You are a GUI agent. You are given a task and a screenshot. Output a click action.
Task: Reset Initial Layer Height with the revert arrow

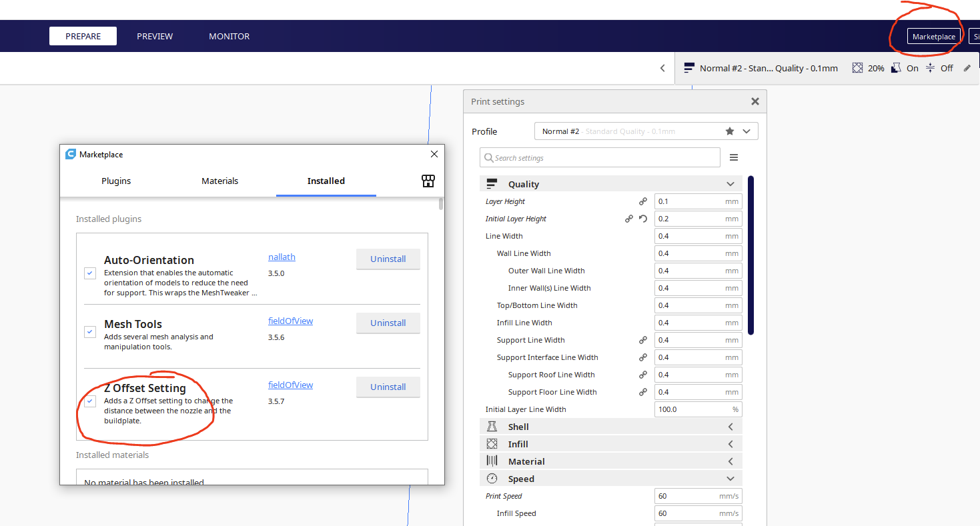coord(643,219)
